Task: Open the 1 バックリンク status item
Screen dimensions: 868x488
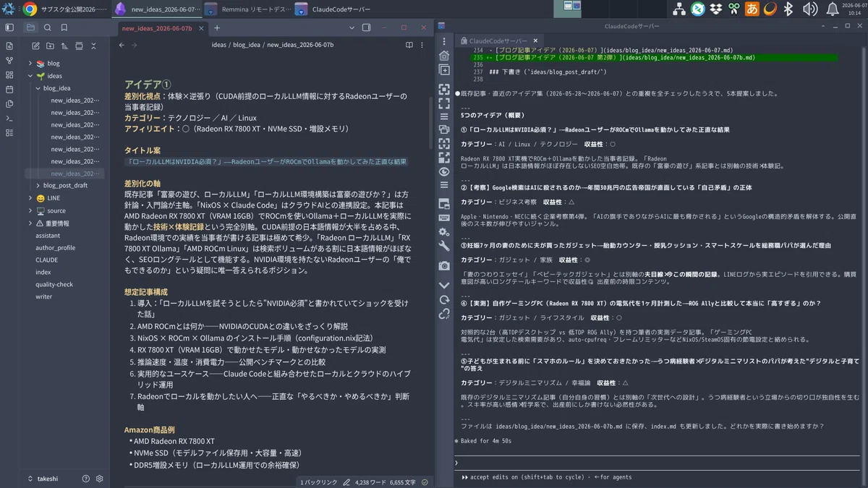Action: pyautogui.click(x=318, y=481)
